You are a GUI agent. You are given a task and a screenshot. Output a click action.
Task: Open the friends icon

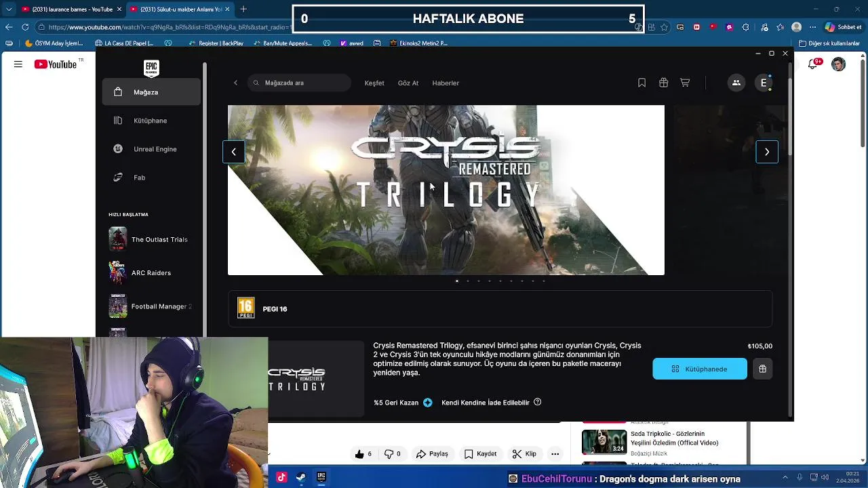pos(736,83)
